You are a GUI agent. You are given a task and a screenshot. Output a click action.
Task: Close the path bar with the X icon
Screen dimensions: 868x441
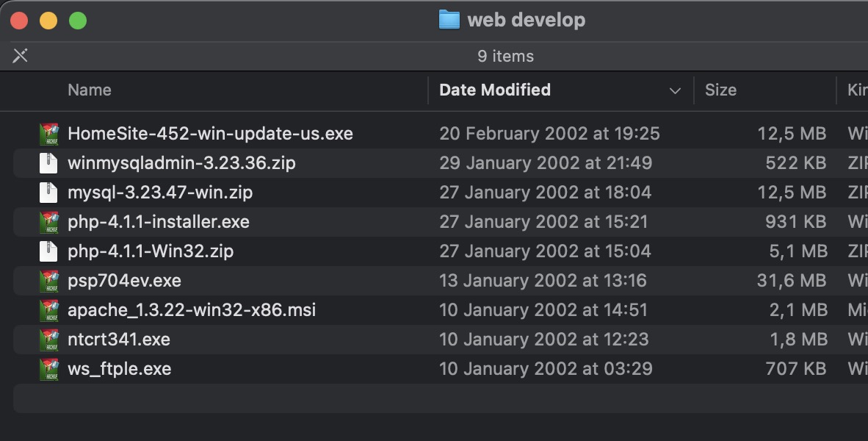pos(21,55)
